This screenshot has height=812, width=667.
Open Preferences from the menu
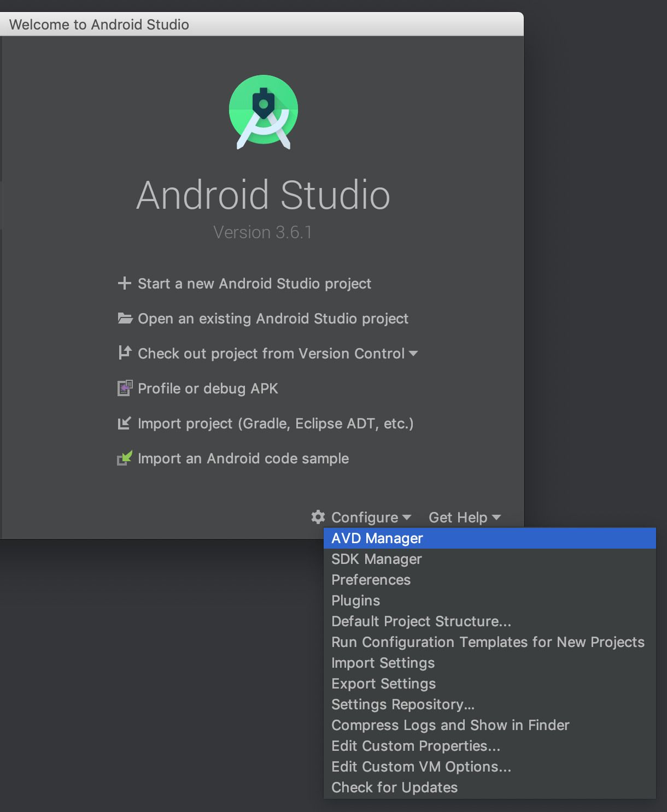(x=490, y=580)
